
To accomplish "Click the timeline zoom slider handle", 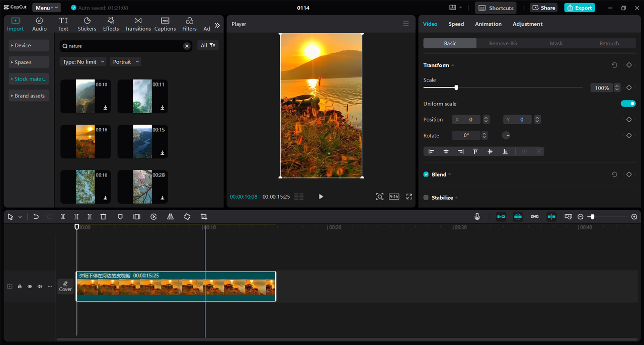I will tap(592, 217).
